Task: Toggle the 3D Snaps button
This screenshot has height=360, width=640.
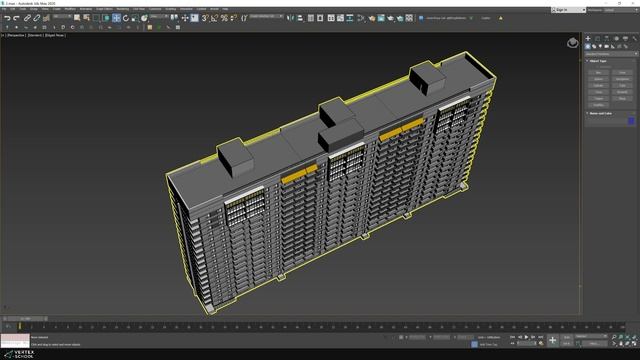Action: point(204,18)
